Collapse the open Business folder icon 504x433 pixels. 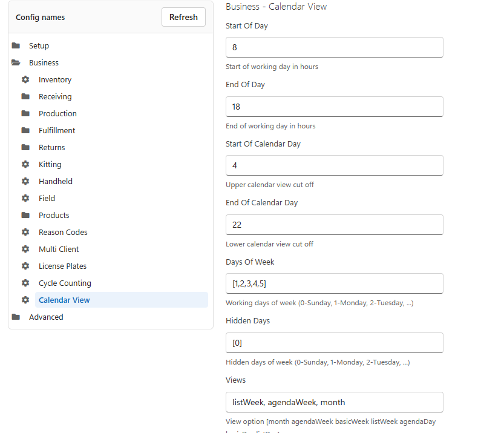click(x=16, y=62)
